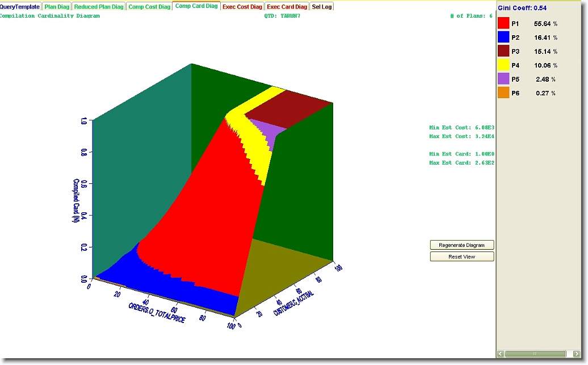588x365 pixels.
Task: Switch to Exec Card Diag tab
Action: pos(287,7)
